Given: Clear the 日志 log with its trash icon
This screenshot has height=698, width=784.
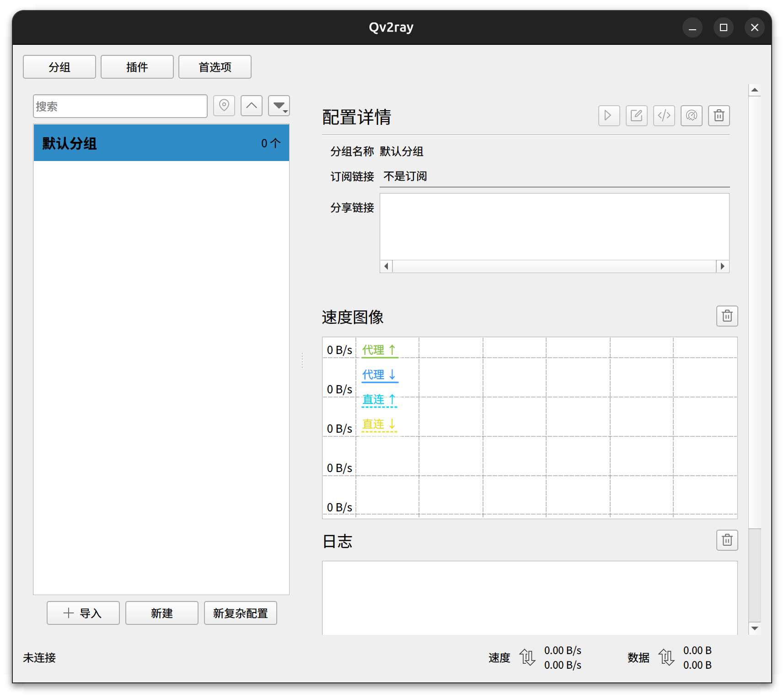Looking at the screenshot, I should (727, 540).
